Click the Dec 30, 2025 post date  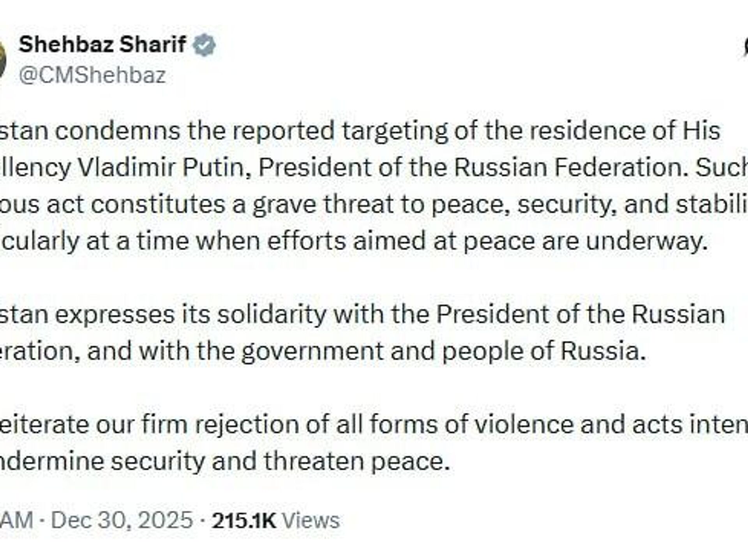coord(122,520)
